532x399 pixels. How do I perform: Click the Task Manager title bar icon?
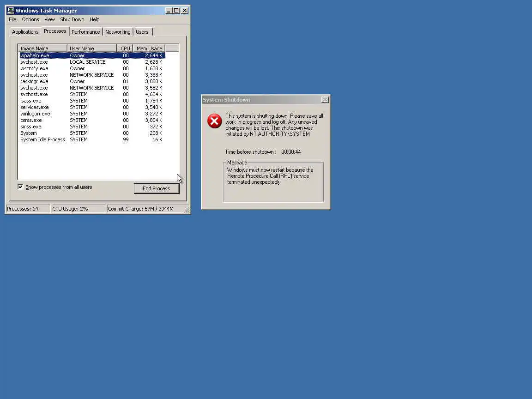click(x=11, y=11)
